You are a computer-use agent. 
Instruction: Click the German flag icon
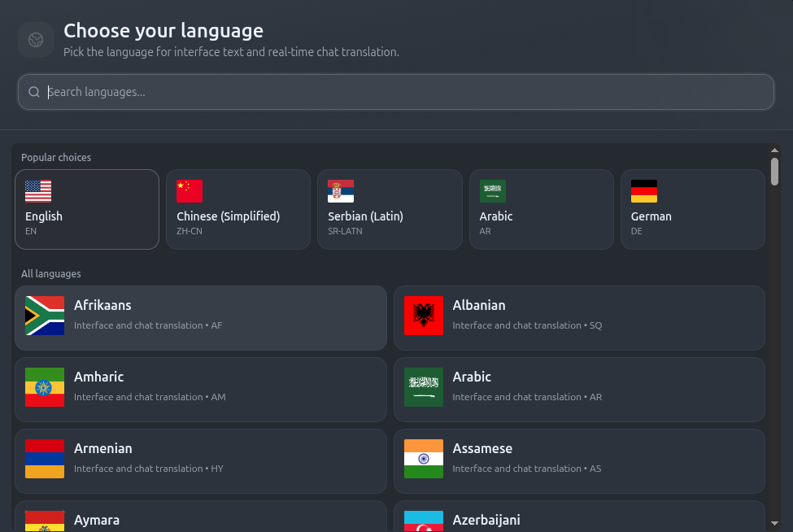pos(644,191)
